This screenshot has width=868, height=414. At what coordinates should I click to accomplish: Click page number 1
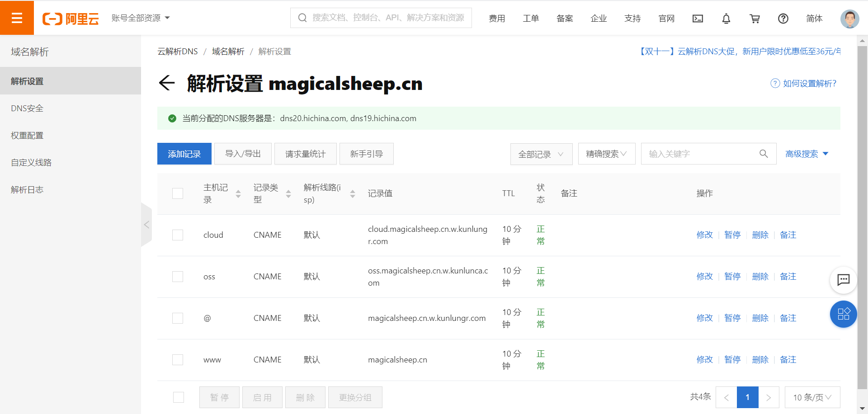[x=748, y=397]
